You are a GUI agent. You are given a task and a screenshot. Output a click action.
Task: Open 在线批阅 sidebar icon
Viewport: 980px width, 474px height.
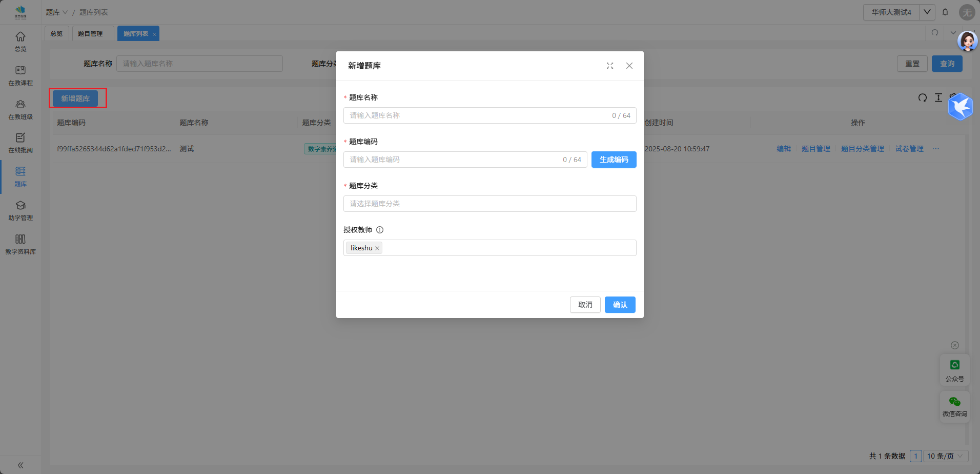point(21,143)
